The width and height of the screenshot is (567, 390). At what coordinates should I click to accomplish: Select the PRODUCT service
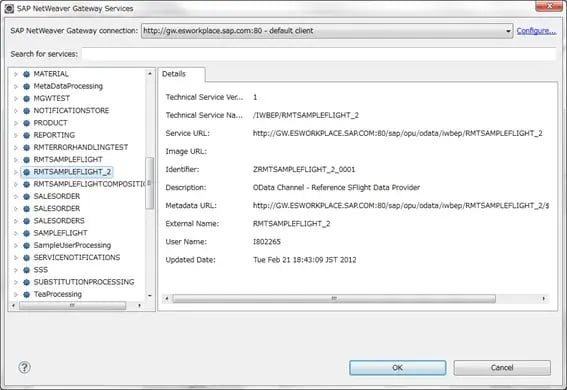point(50,123)
